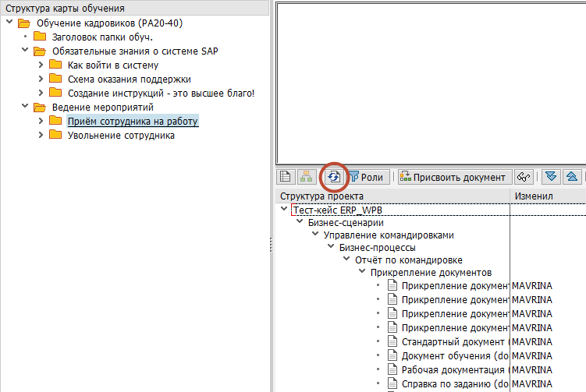Collapse the Бизнес-процессы node

(x=331, y=246)
